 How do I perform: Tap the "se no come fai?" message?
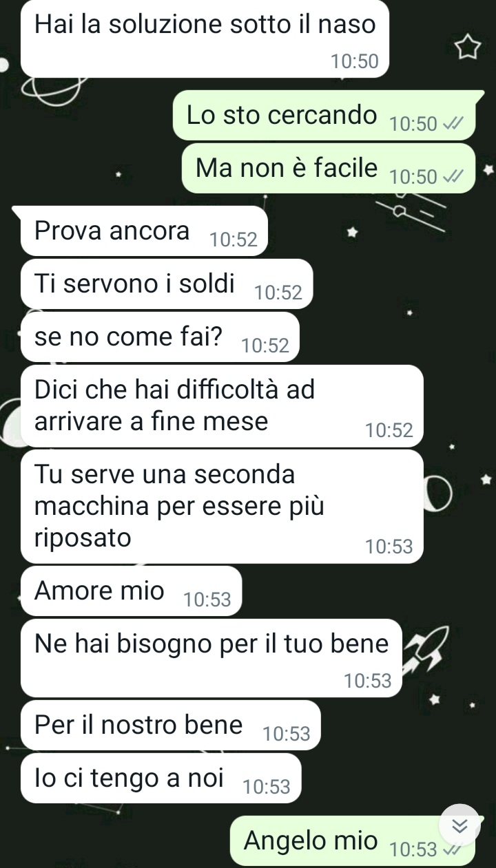[160, 337]
